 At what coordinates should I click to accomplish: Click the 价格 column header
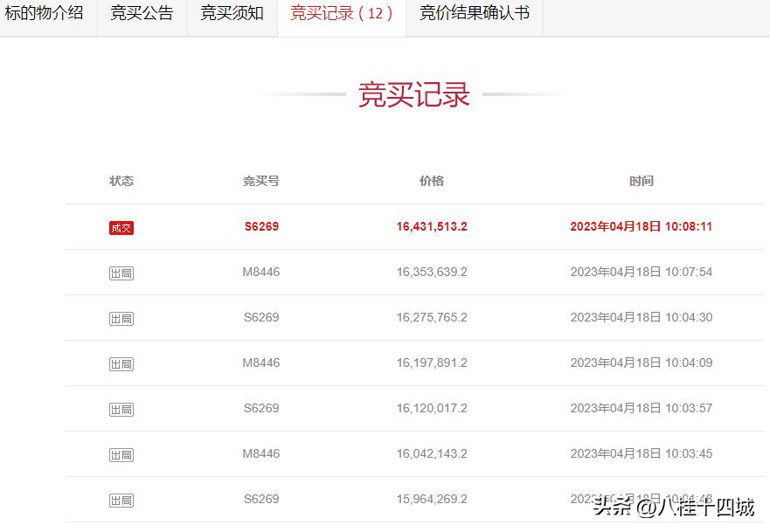click(x=430, y=181)
